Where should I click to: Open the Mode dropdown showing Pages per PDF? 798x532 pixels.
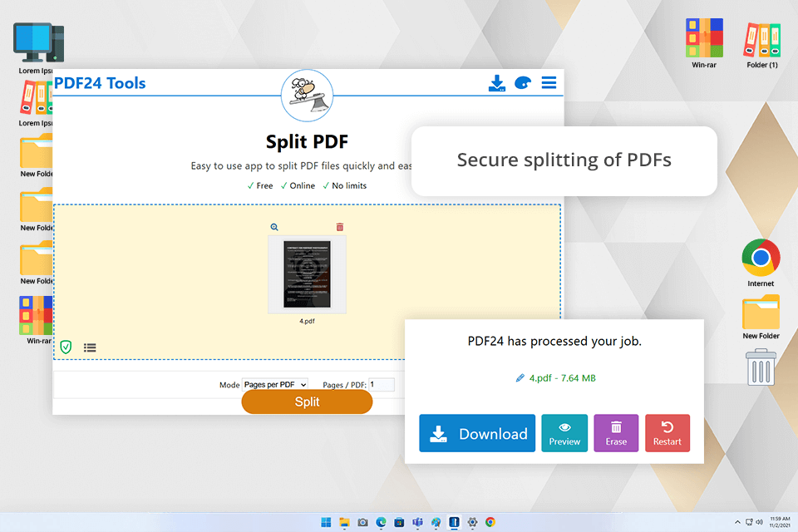[275, 385]
